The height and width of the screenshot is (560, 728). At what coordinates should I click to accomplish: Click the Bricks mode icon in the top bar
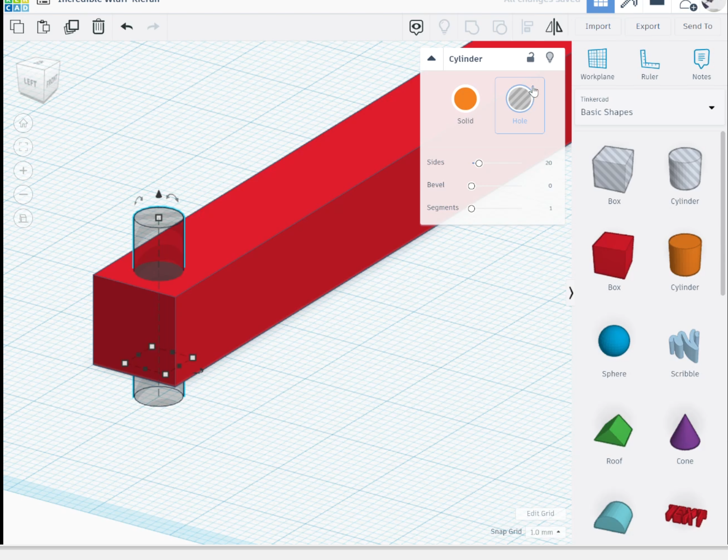[657, 3]
